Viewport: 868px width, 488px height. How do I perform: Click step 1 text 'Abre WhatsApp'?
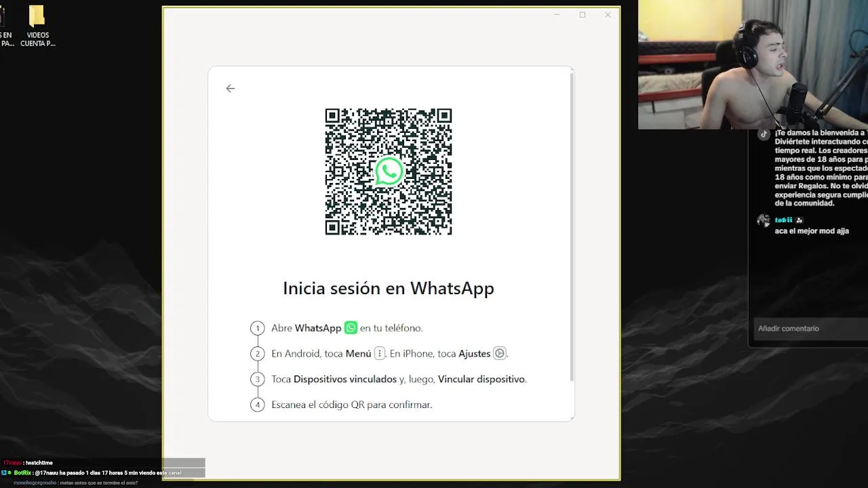click(306, 328)
